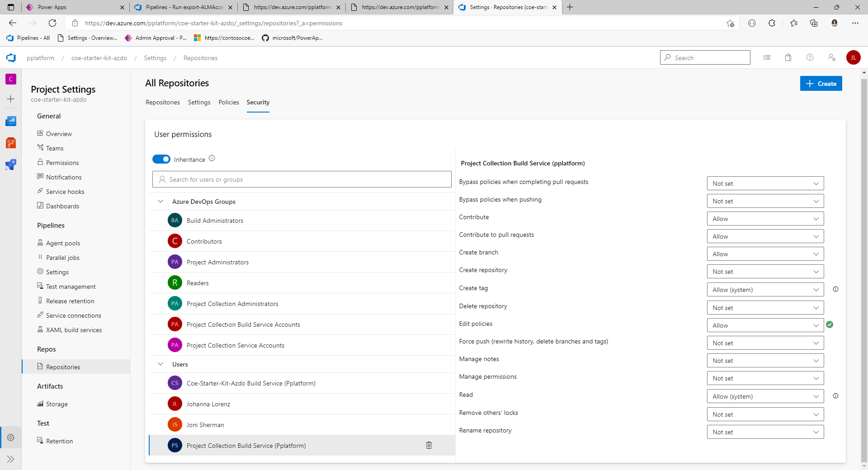868x470 pixels.
Task: Collapse the Azure DevOps Groups section
Action: [x=160, y=202]
